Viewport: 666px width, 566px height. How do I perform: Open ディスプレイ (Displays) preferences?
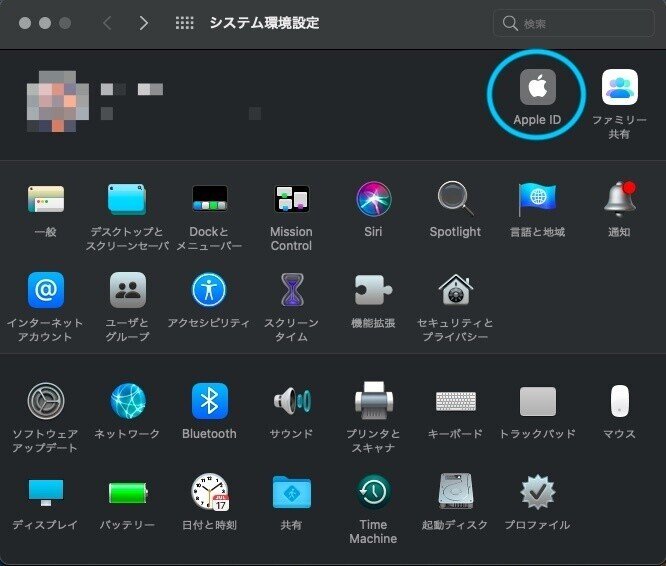(46, 493)
